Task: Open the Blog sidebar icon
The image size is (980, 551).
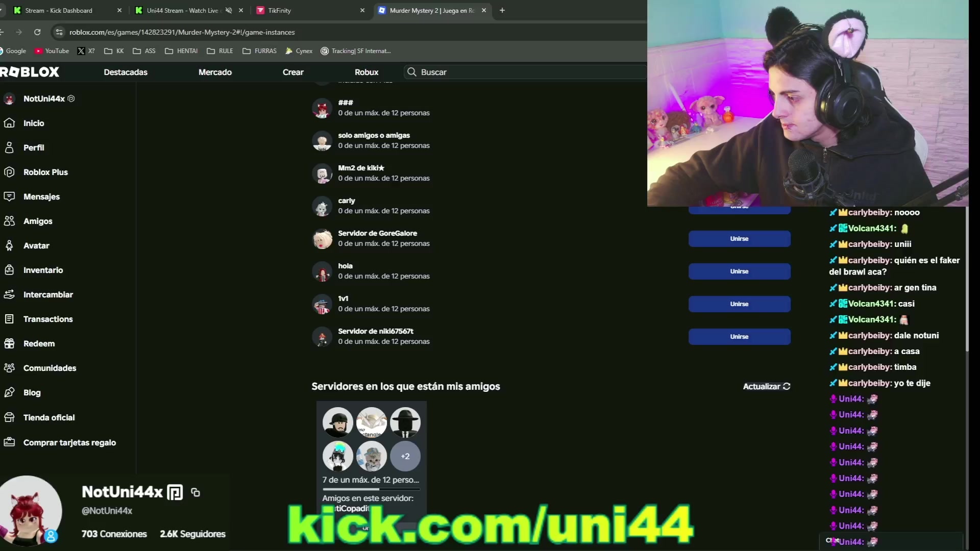Action: tap(9, 392)
